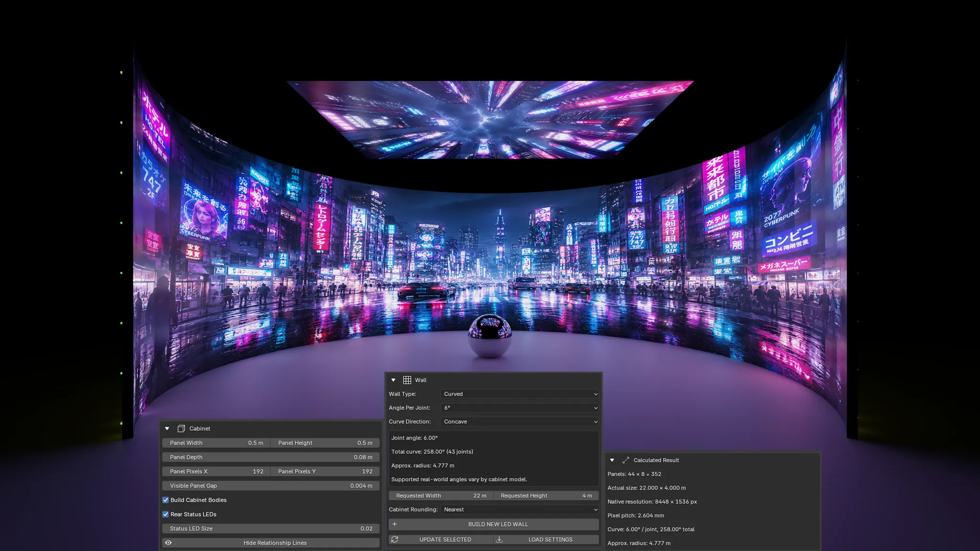Click the Panel Pixels Y field
The height and width of the screenshot is (551, 980).
[x=325, y=472]
